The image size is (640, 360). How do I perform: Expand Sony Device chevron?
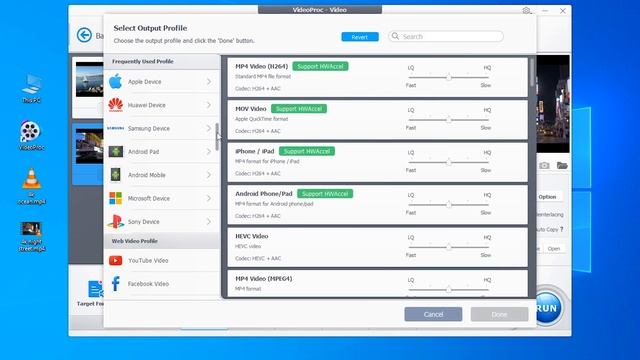click(209, 222)
